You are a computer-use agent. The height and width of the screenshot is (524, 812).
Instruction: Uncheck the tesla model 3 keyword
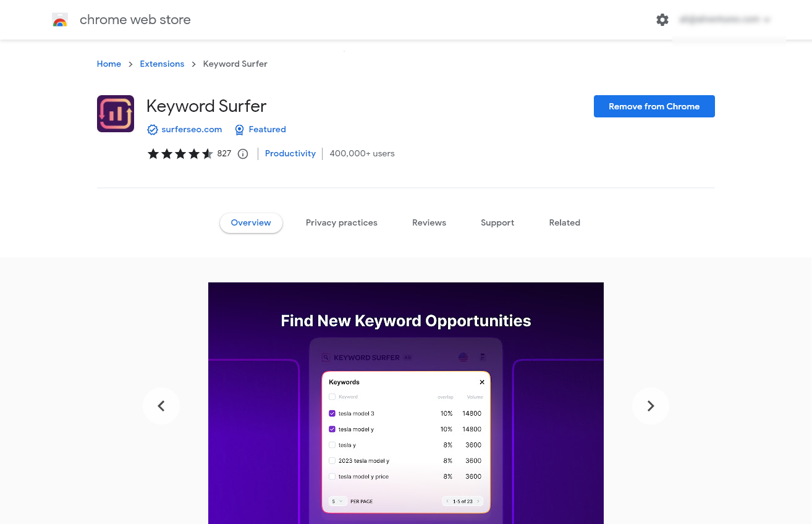(x=333, y=413)
